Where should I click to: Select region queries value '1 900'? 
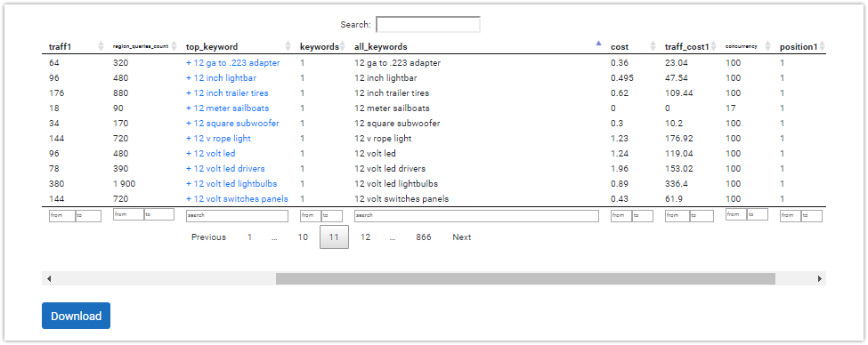(124, 183)
